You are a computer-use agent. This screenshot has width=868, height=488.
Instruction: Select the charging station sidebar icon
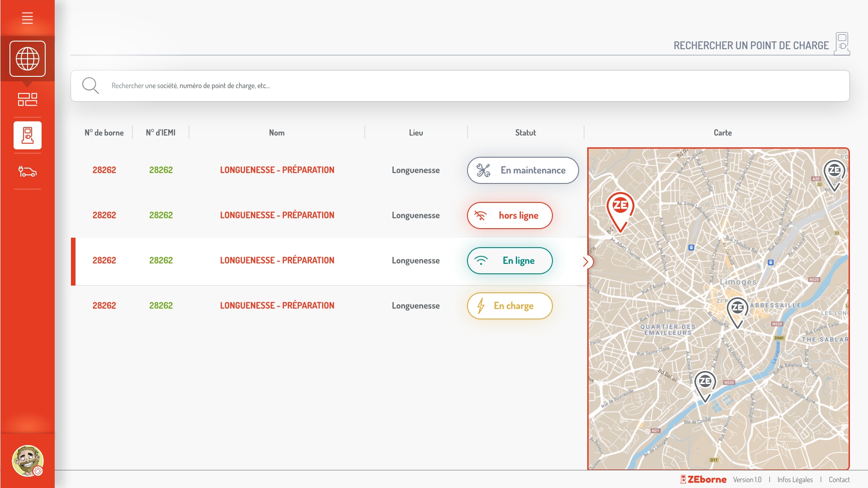(x=28, y=135)
